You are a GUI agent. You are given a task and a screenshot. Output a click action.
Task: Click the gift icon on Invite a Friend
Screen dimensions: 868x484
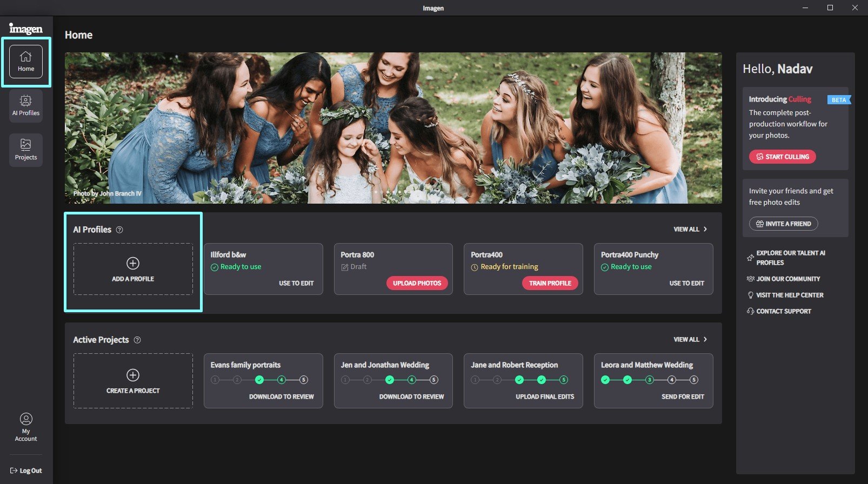(759, 224)
